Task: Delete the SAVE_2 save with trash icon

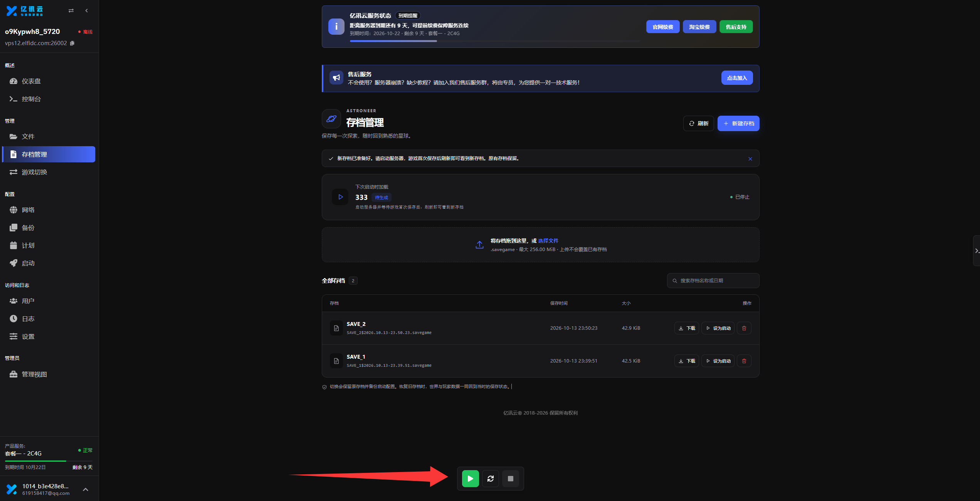Action: pos(744,328)
